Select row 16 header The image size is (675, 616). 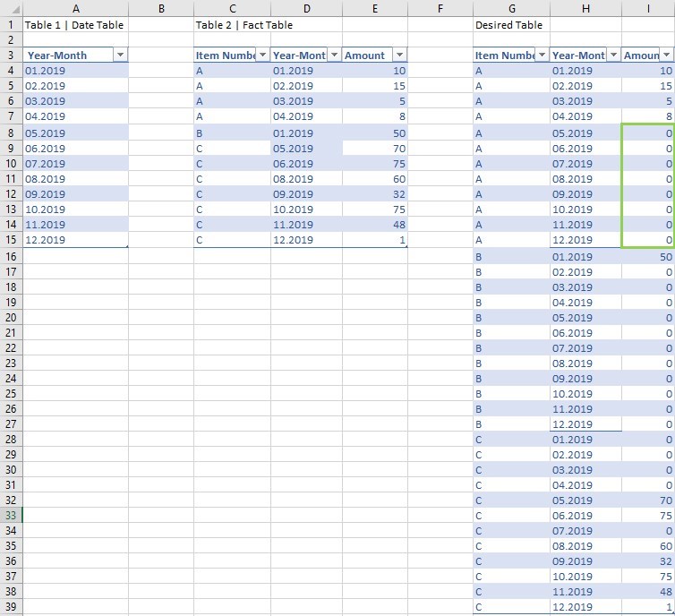(x=12, y=257)
